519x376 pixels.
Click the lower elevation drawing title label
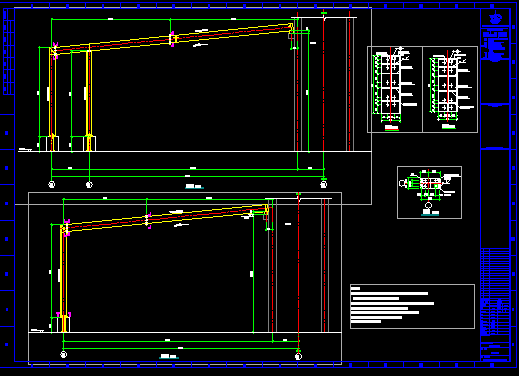169,357
